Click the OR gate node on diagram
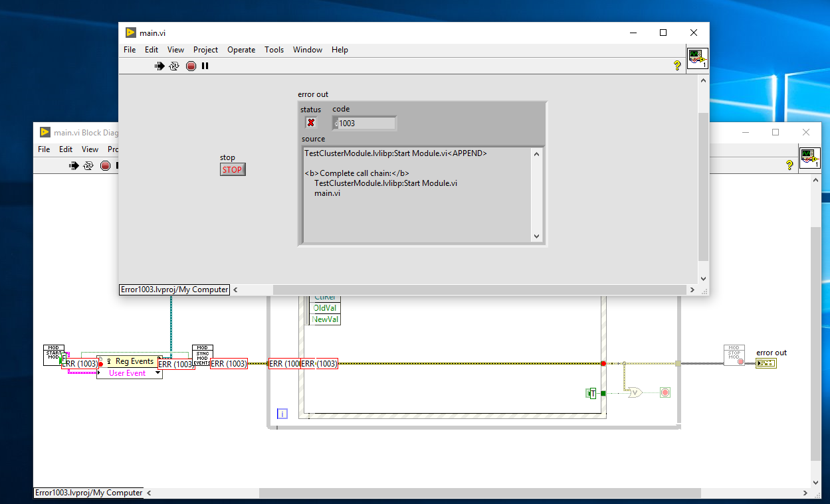The image size is (830, 504). [636, 392]
